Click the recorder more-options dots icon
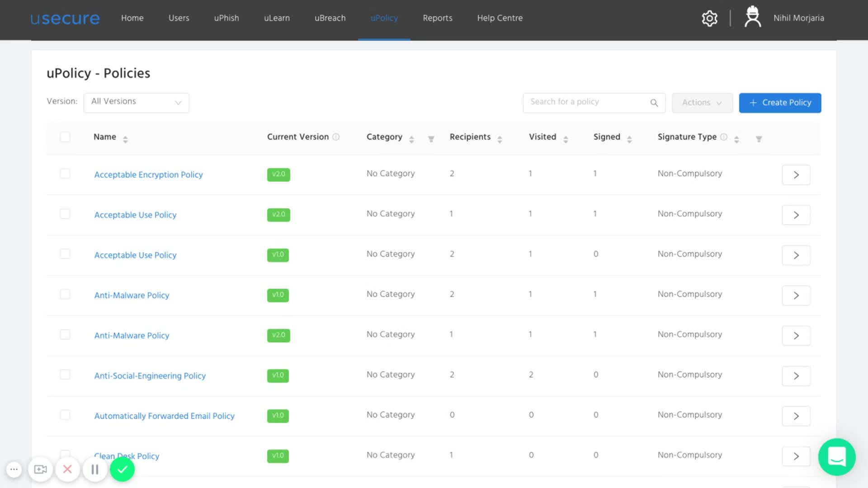Image resolution: width=868 pixels, height=488 pixels. point(14,469)
